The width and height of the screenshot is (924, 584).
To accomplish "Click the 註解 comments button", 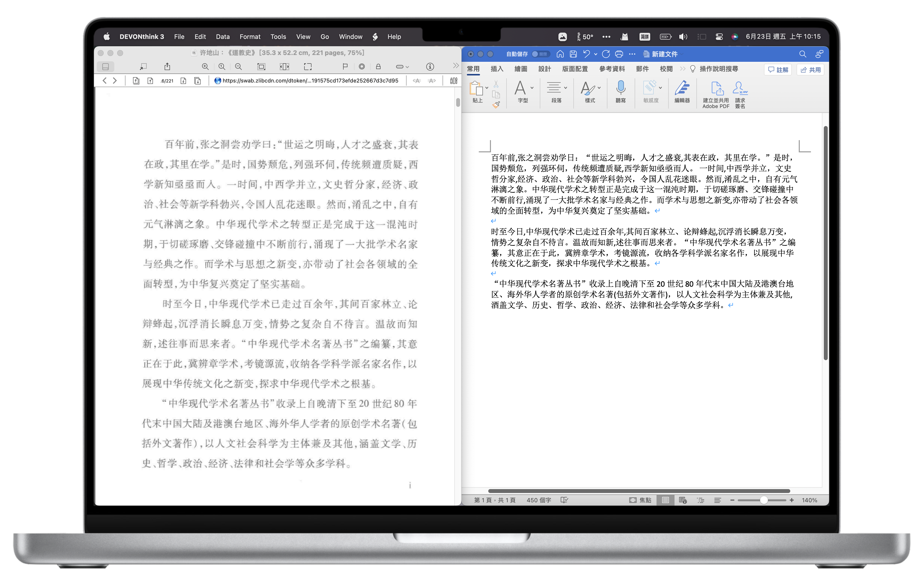I will click(x=778, y=70).
